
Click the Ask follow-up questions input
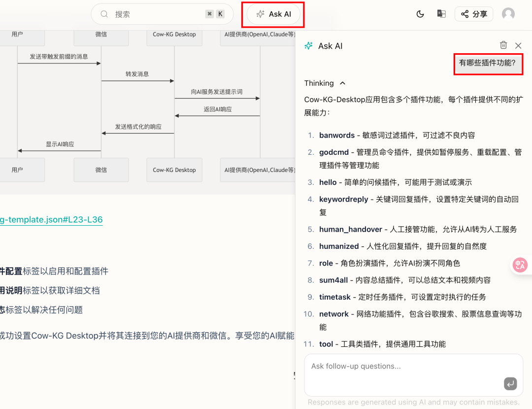(414, 375)
